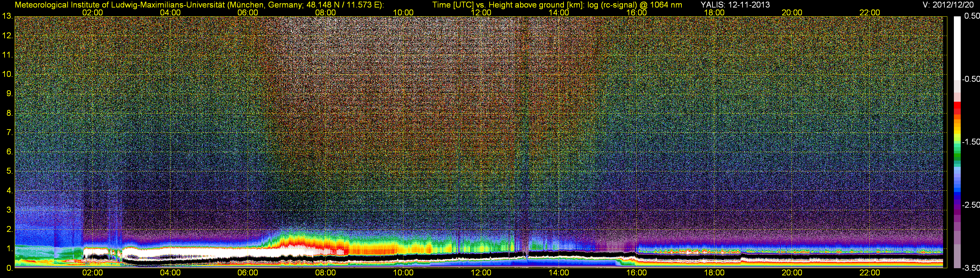Click the 12:00 label on the top time axis
This screenshot has height=278, width=980.
[481, 12]
